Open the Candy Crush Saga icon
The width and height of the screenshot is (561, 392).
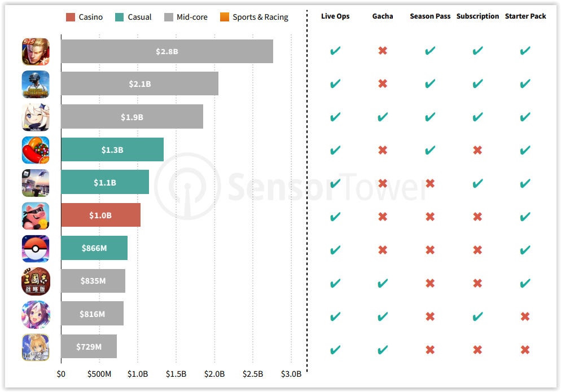36,150
